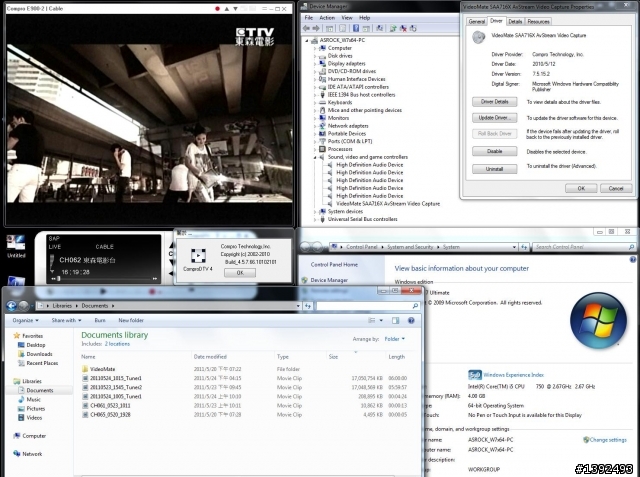
Task: Toggle the preview pane icon in explorer toolbar
Action: (396, 320)
